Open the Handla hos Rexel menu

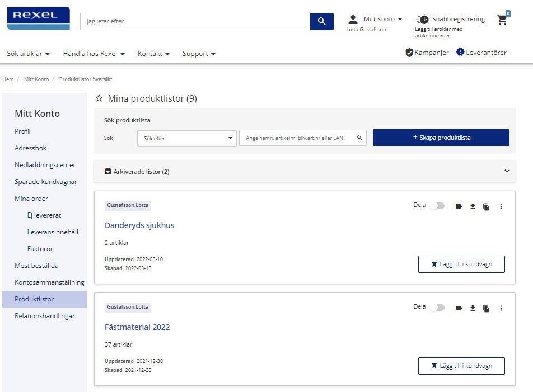(94, 54)
